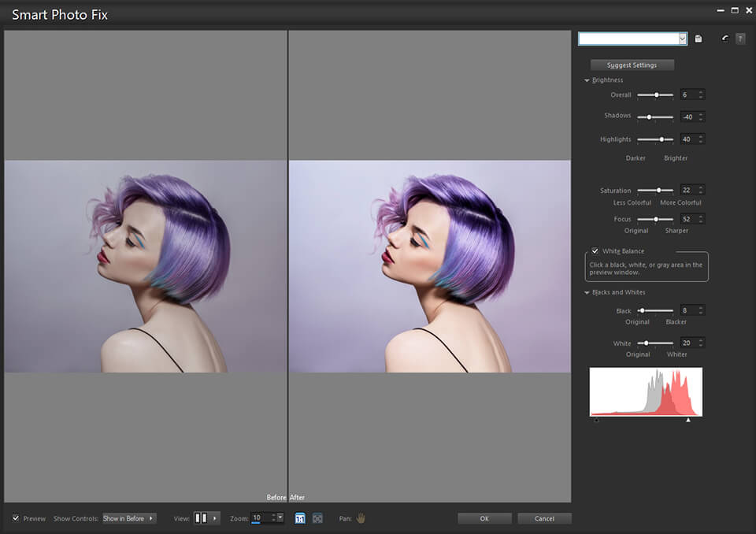Click the histogram thumbnail panel
756x534 pixels.
(646, 391)
